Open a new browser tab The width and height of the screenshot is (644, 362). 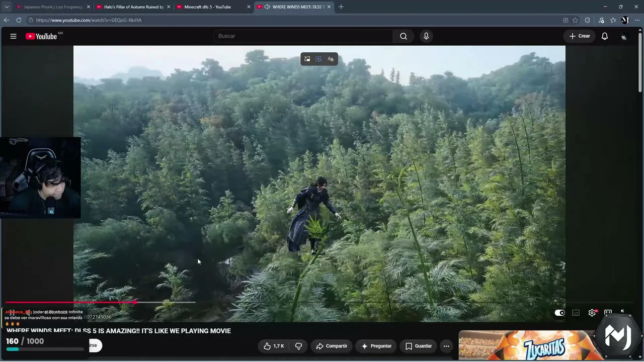pyautogui.click(x=341, y=7)
